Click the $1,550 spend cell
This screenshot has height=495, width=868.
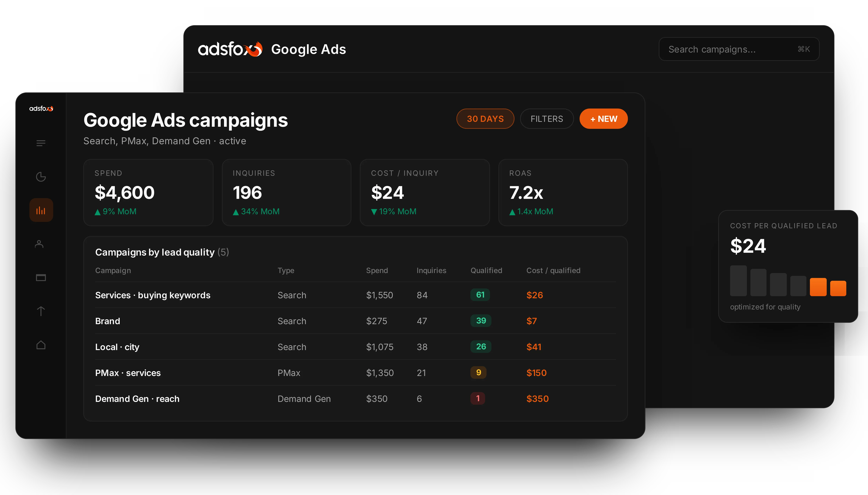(x=379, y=295)
